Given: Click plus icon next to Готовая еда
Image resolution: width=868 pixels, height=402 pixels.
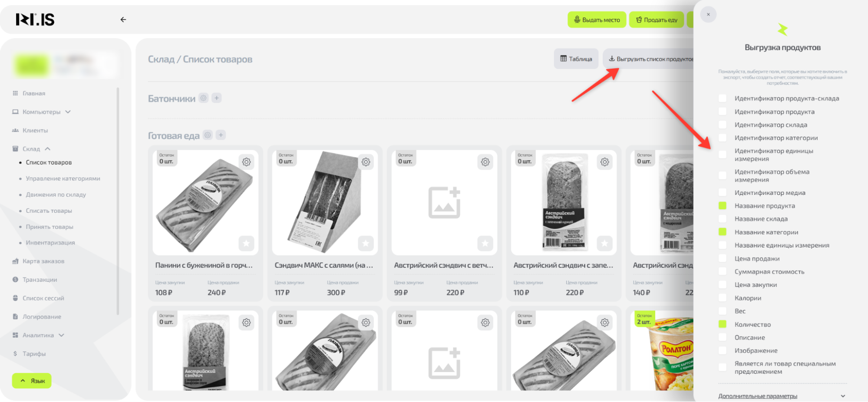Looking at the screenshot, I should [x=221, y=135].
